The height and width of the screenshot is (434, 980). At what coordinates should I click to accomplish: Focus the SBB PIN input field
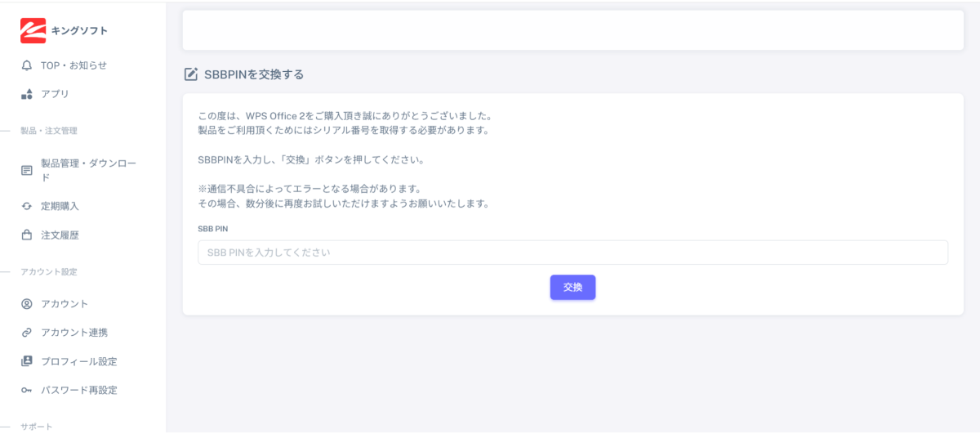point(572,253)
